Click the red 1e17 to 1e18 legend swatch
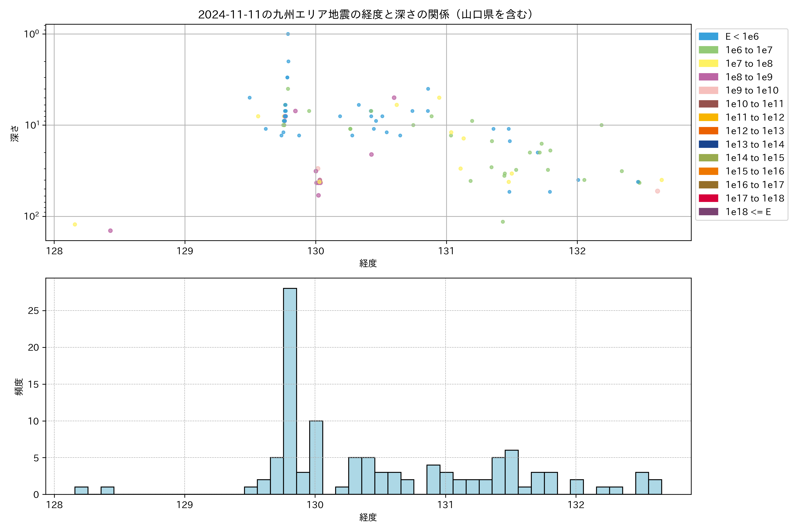Screen dimensions: 798x532 point(708,198)
